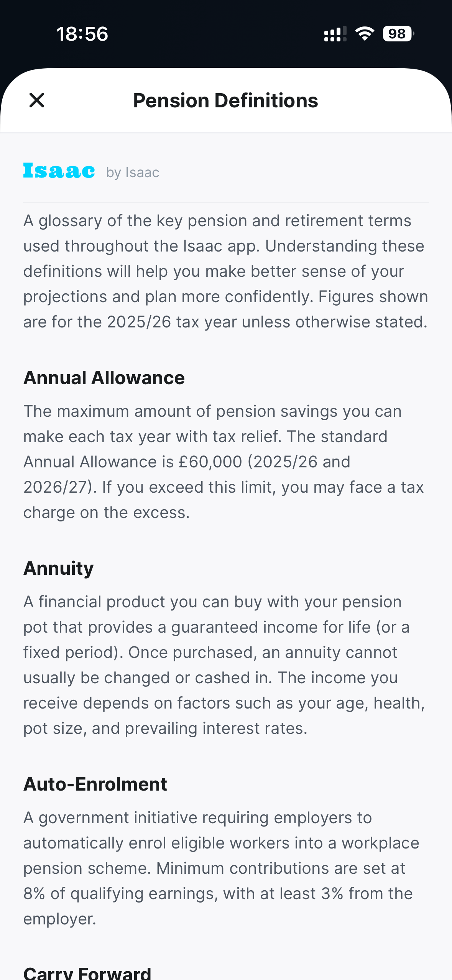The image size is (452, 980).
Task: Tap the Carry Forward heading
Action: point(87,973)
